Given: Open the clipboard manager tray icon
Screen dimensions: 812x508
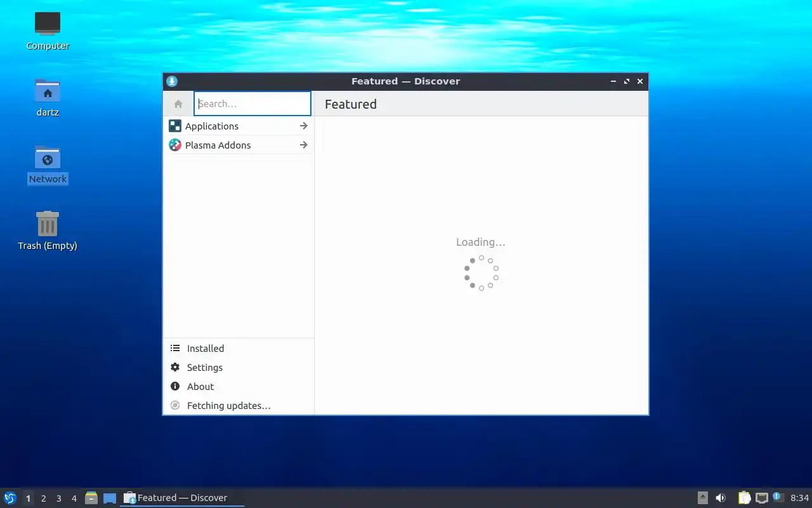Looking at the screenshot, I should pos(744,498).
